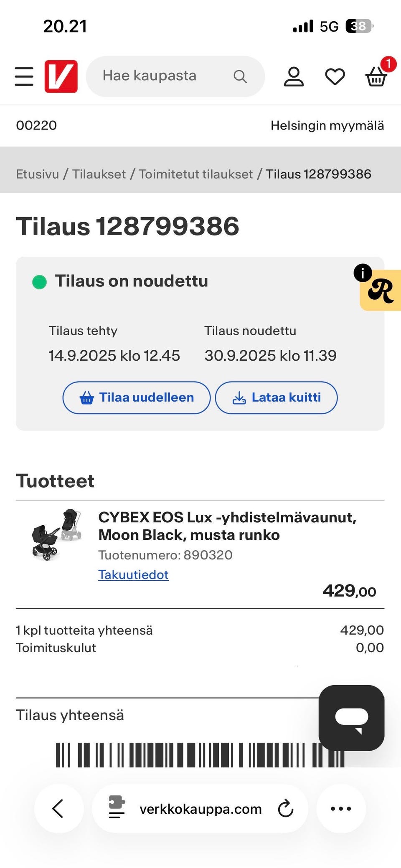Go back with browser back arrow
The height and width of the screenshot is (868, 401).
tap(58, 808)
